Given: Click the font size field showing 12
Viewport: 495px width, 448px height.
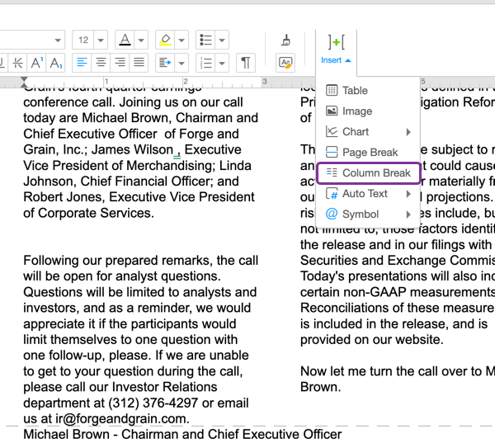Looking at the screenshot, I should (x=83, y=40).
